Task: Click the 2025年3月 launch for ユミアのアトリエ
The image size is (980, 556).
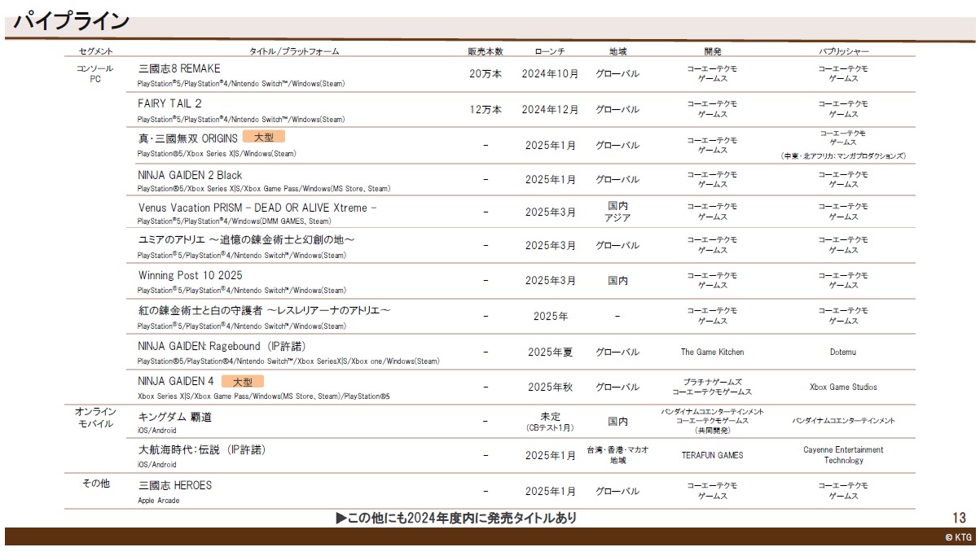Action: click(550, 245)
